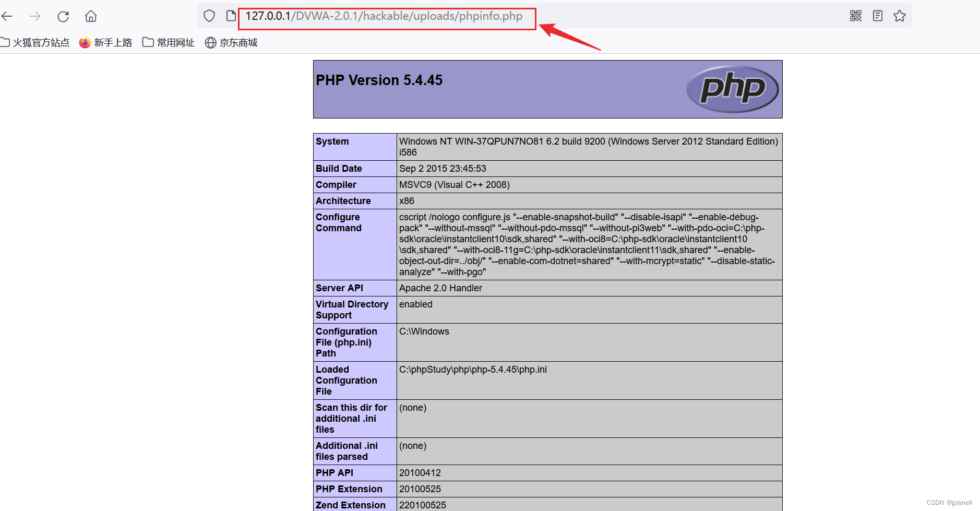Select the PHP API label
The width and height of the screenshot is (980, 511).
coord(334,473)
